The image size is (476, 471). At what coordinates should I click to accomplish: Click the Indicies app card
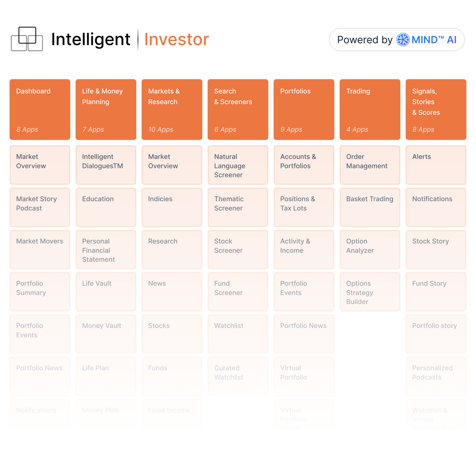(x=172, y=207)
